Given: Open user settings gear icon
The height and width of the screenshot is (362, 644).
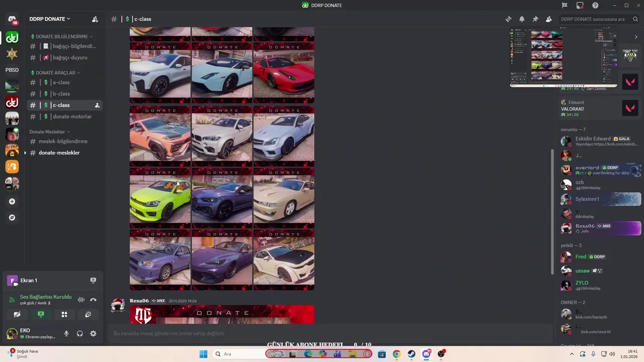Looking at the screenshot, I should point(93,333).
